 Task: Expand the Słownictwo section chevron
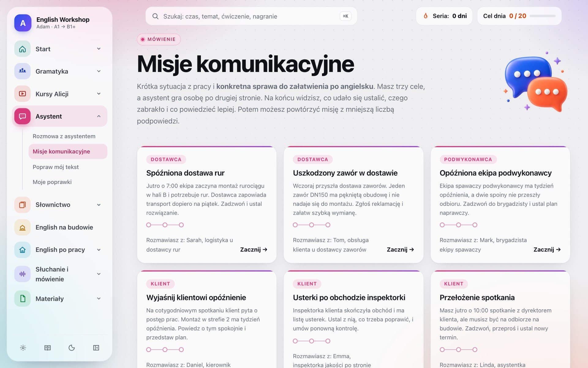[x=99, y=205]
